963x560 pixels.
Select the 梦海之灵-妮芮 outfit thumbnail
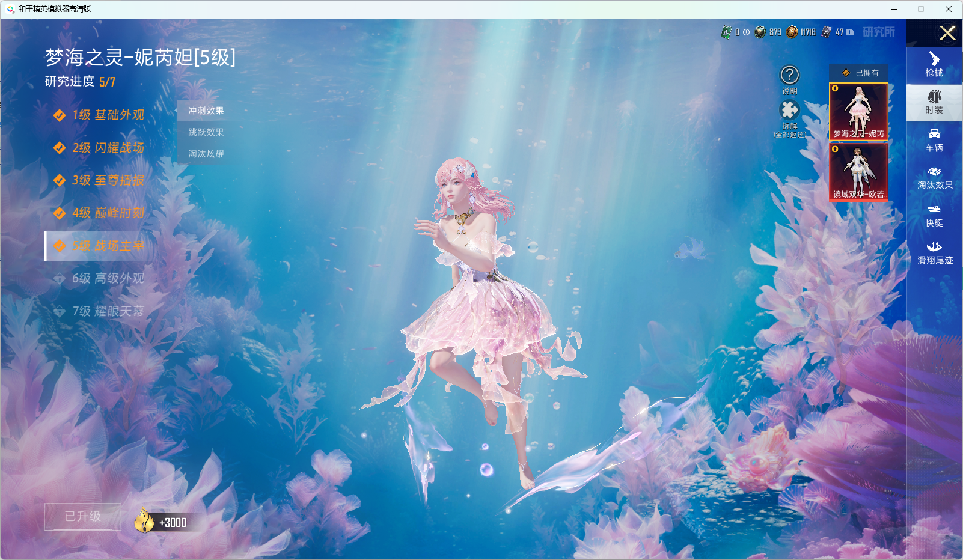859,111
